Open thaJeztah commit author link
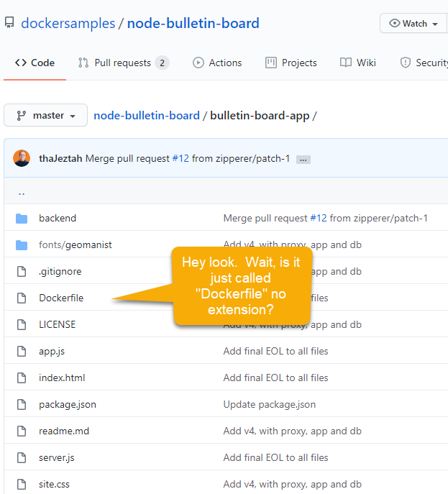Image resolution: width=448 pixels, height=494 pixels. 60,158
